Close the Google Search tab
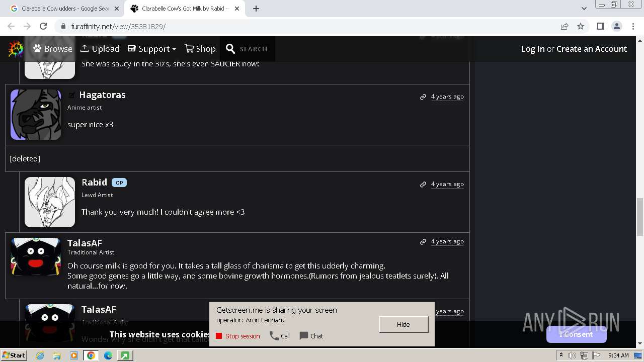 [116, 9]
